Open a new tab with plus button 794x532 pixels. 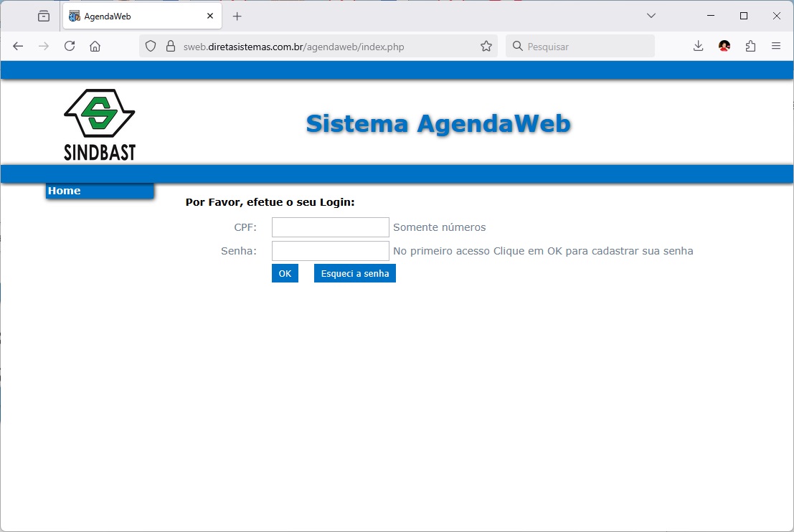[x=237, y=16]
